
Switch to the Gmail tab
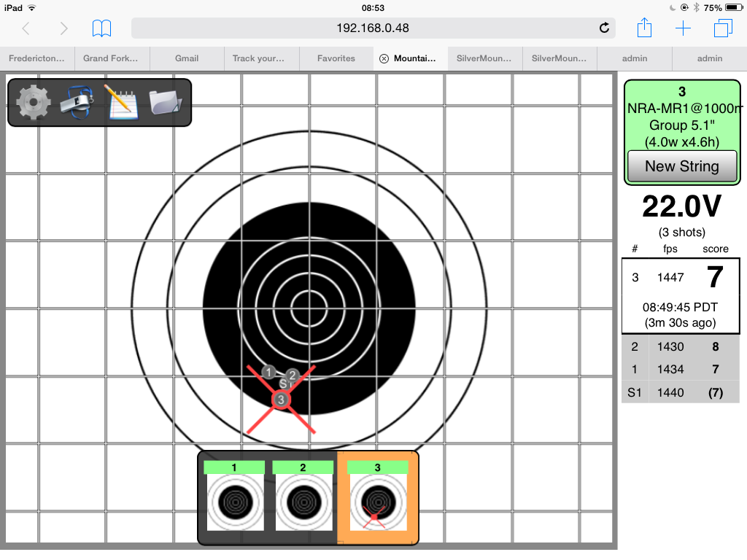click(x=187, y=58)
